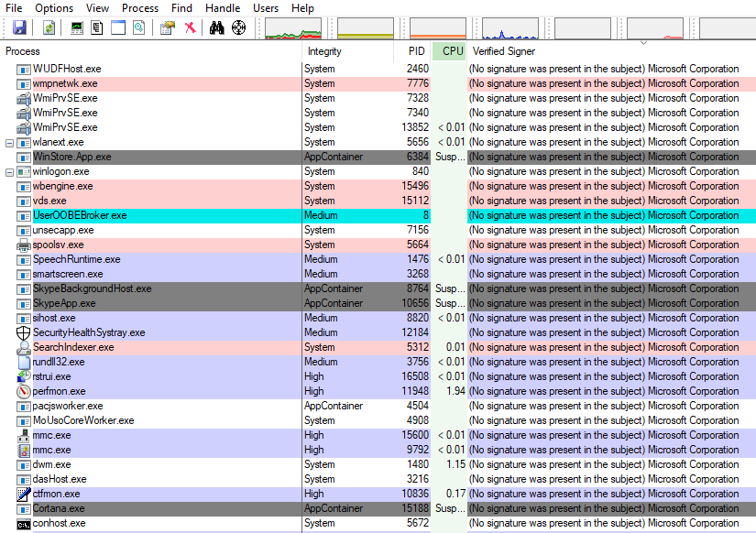Click the PID 3216 cell for dasHost.exe
The image size is (756, 533).
click(x=418, y=480)
